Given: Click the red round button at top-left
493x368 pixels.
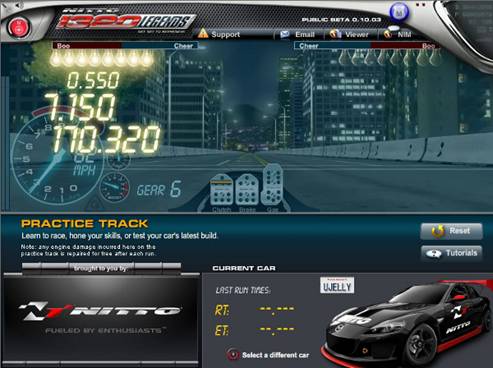Looking at the screenshot, I should click(x=19, y=27).
